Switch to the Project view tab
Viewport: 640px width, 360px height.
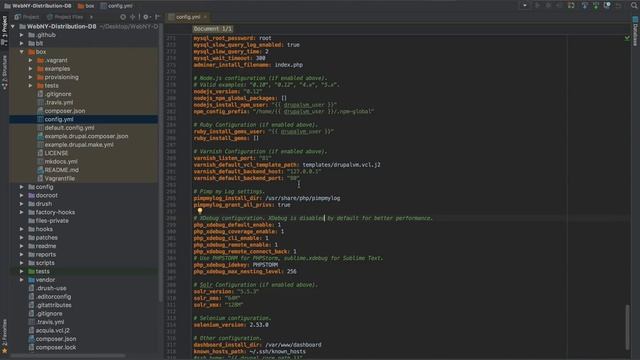27,17
